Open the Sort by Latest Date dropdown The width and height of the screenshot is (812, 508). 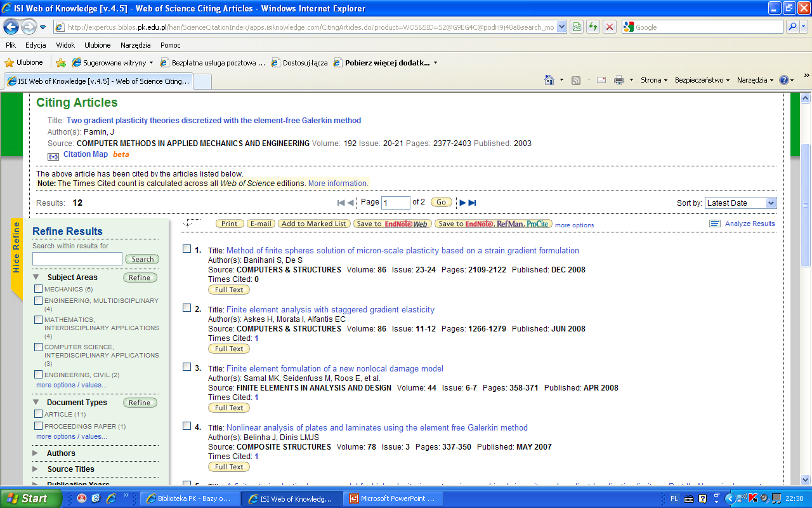(x=740, y=203)
